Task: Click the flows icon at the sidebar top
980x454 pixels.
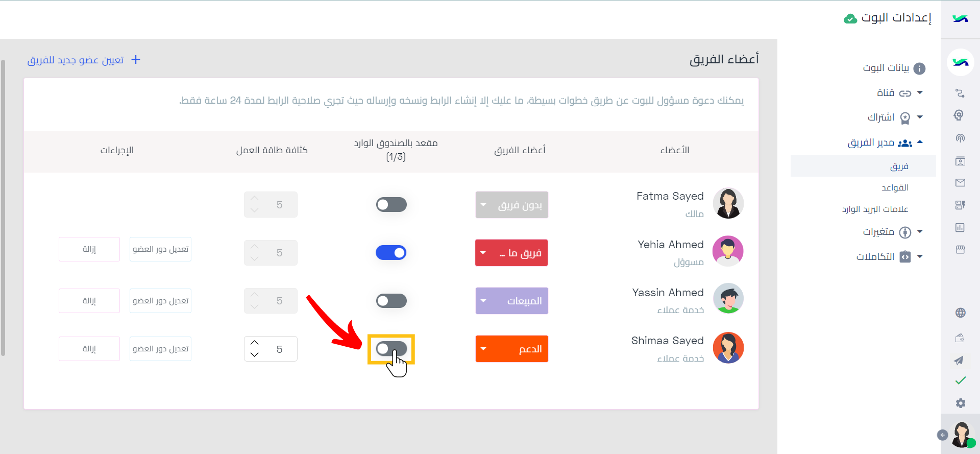Action: [960, 93]
